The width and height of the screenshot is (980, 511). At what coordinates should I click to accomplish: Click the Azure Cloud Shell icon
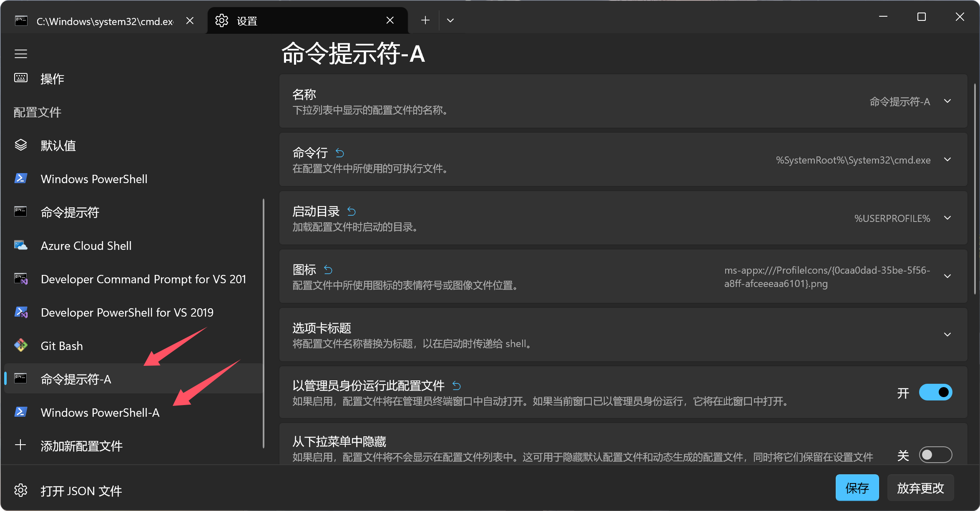click(x=21, y=245)
